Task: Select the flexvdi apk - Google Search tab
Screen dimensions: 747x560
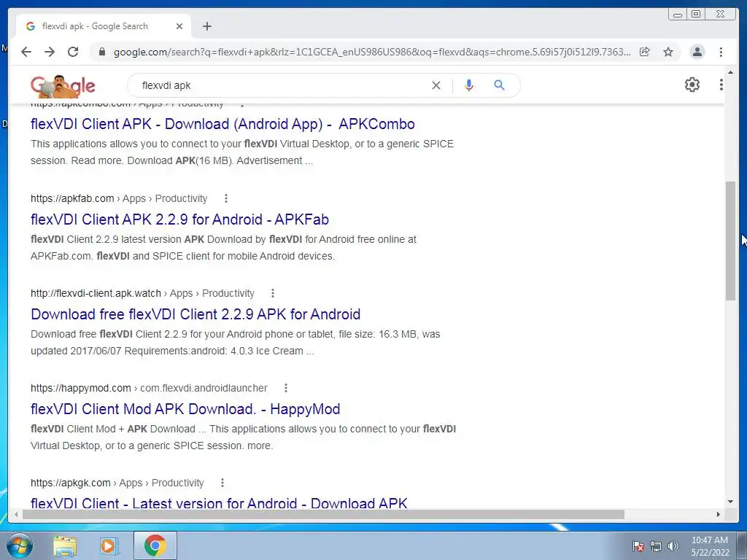Action: [104, 26]
